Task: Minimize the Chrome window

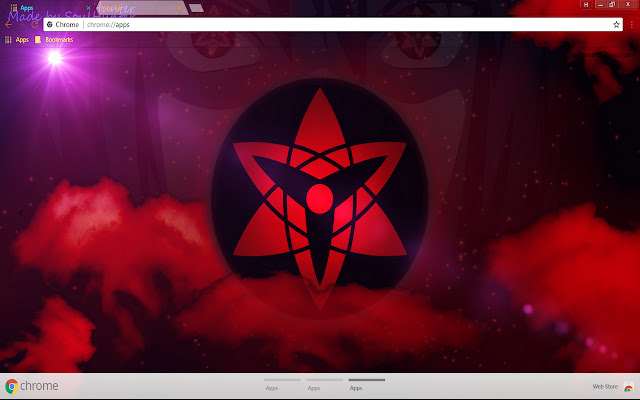Action: [600, 4]
